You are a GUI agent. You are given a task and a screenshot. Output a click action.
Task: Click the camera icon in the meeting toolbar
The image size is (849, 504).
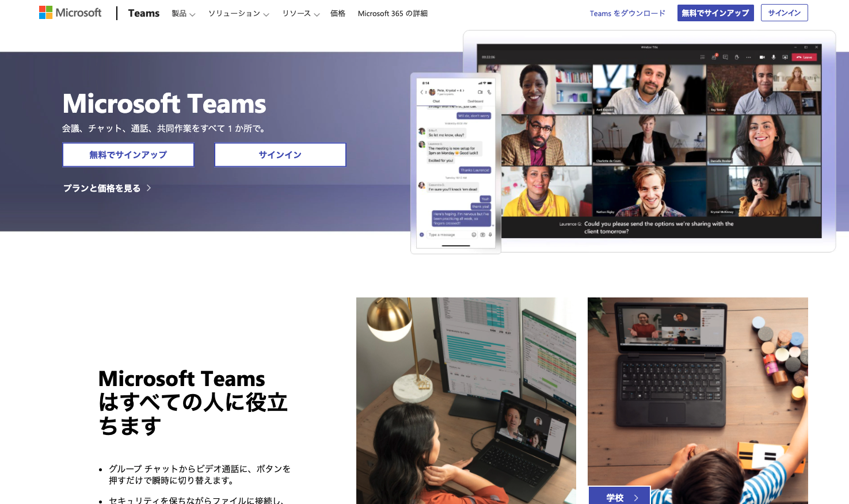[762, 57]
